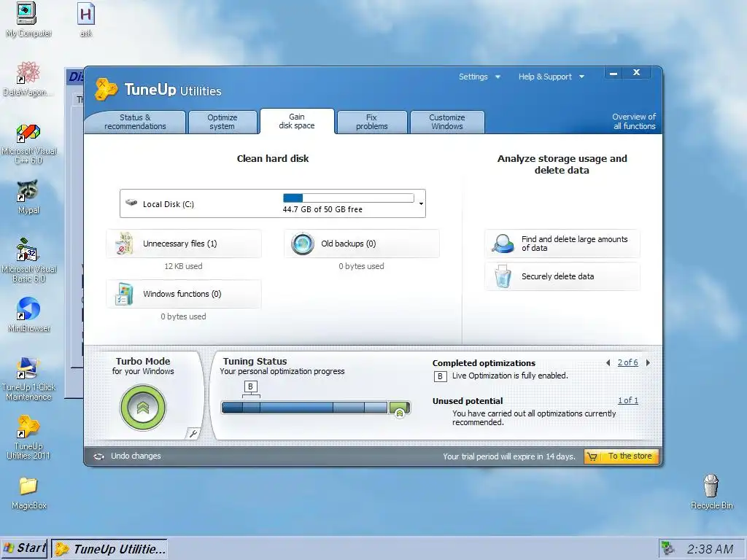
Task: Switch to Fix problems tab
Action: click(x=371, y=122)
